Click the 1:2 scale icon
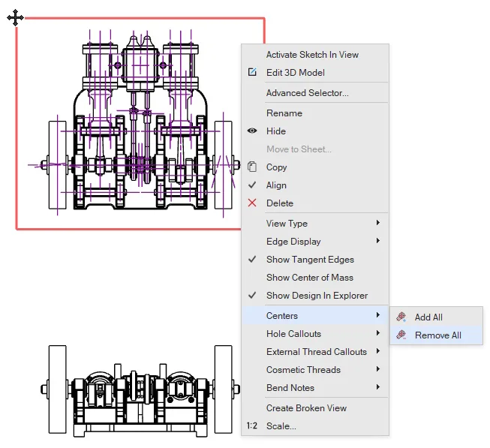The width and height of the screenshot is (490, 448). [x=252, y=425]
